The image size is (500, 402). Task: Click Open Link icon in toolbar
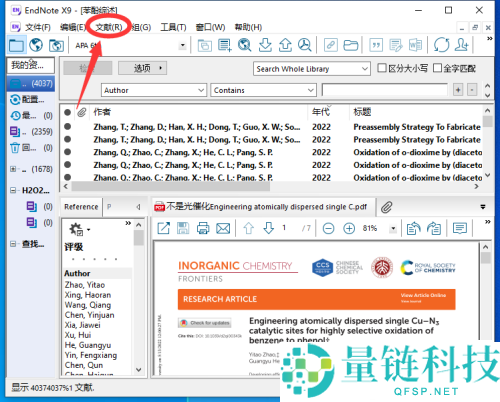[x=331, y=45]
